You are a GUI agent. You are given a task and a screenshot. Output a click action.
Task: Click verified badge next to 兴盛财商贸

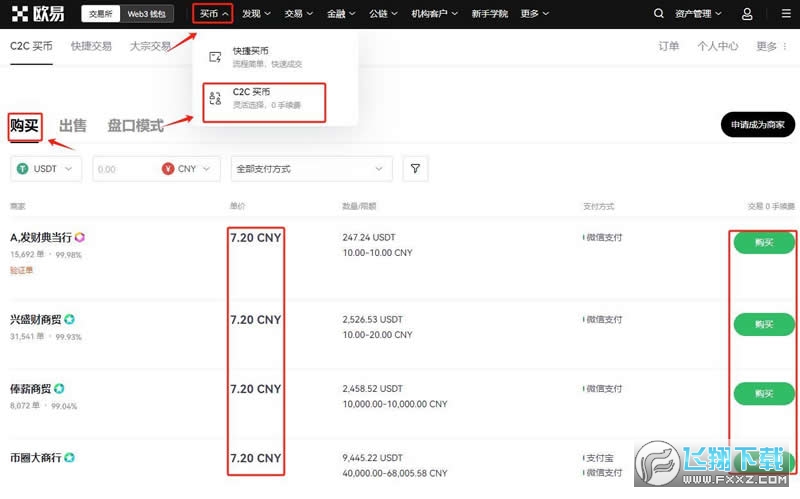click(69, 320)
